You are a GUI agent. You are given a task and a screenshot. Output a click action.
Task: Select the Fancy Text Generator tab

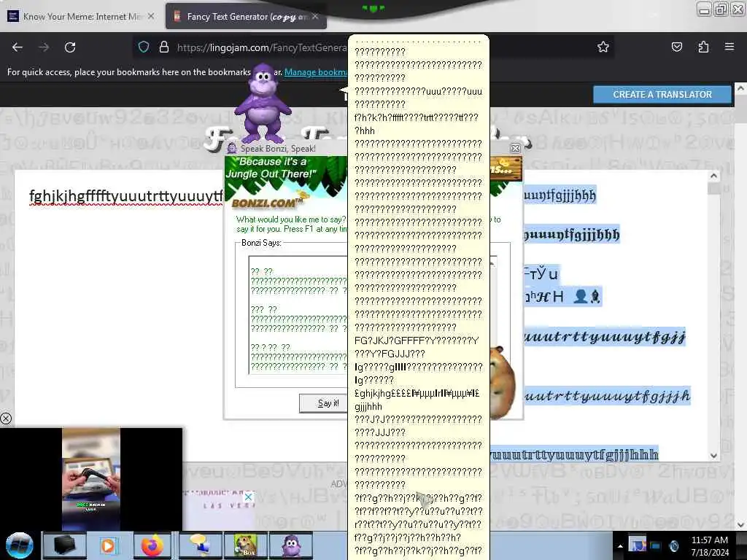247,17
